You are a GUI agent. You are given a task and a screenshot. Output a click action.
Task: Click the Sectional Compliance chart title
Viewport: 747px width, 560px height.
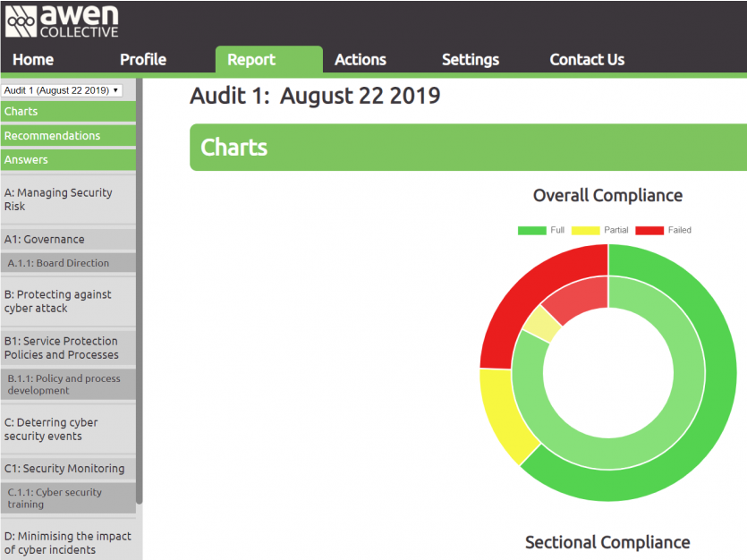(607, 542)
